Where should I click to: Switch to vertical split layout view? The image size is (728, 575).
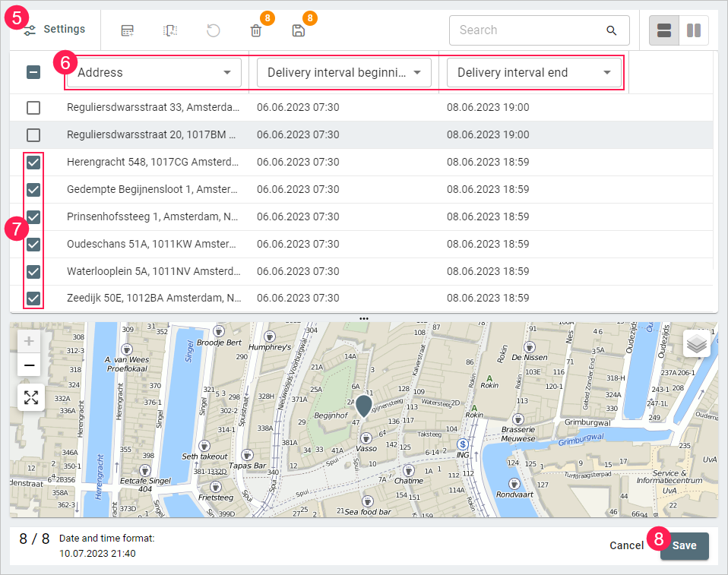pos(693,30)
